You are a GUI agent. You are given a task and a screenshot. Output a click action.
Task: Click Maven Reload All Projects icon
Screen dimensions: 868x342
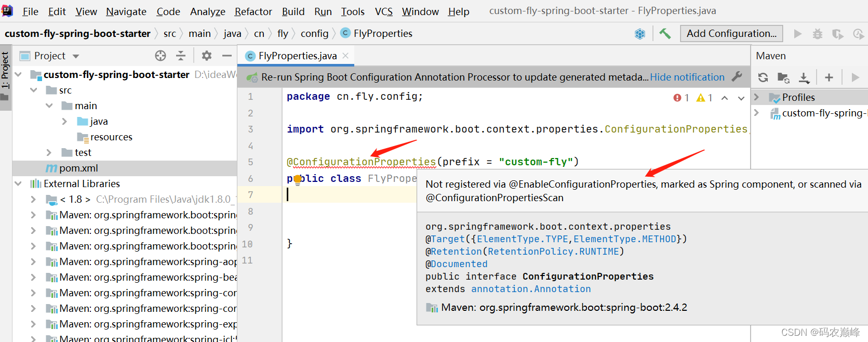pos(763,77)
